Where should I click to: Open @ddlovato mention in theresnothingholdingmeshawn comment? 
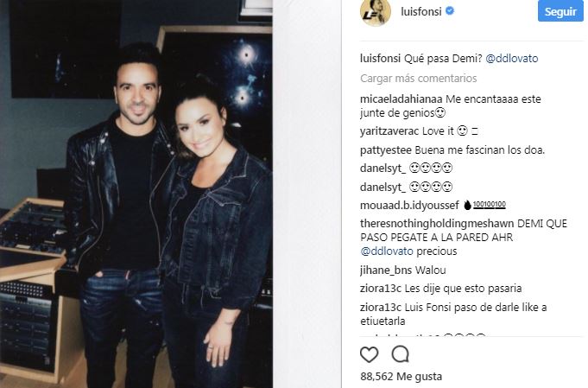click(x=387, y=251)
